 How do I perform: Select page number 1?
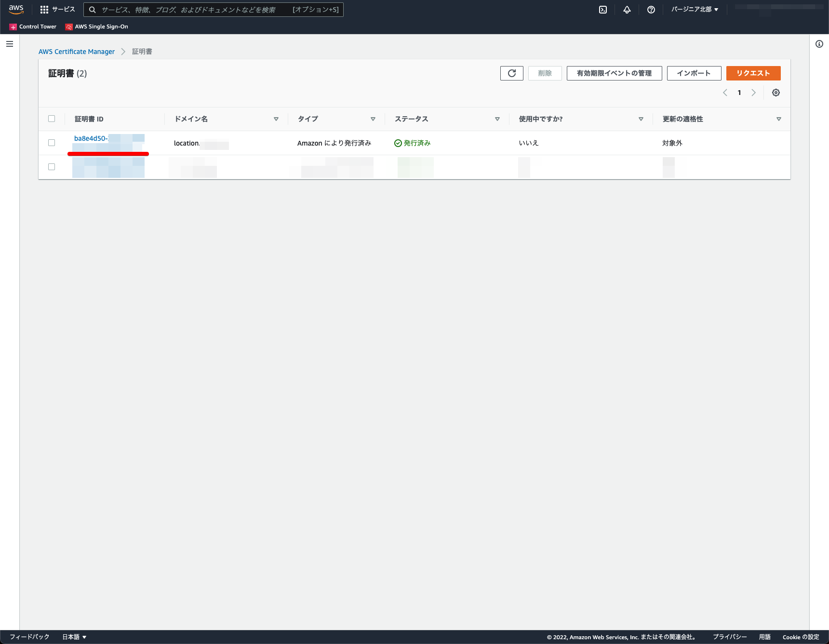click(x=739, y=93)
